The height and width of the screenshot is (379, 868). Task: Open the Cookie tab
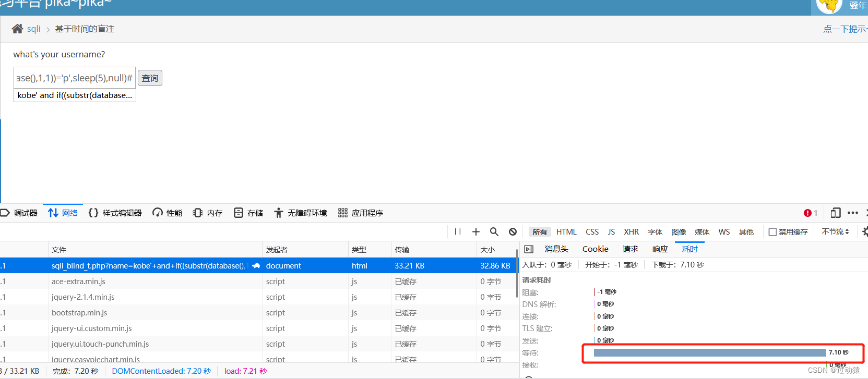[596, 249]
